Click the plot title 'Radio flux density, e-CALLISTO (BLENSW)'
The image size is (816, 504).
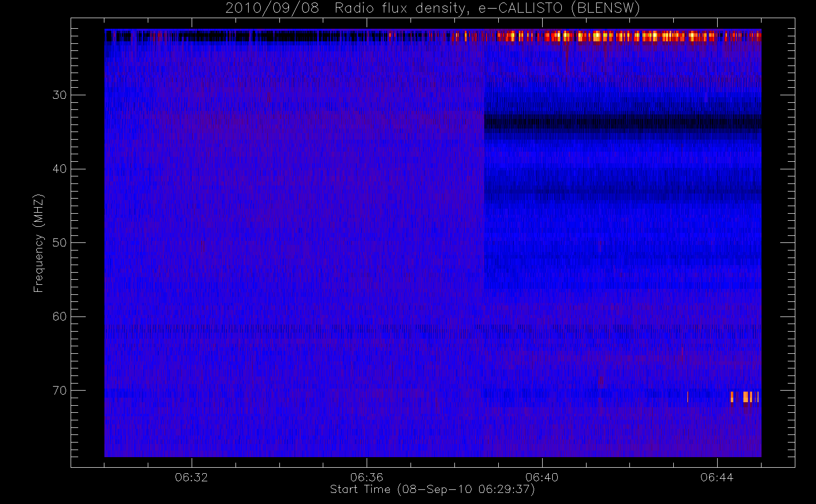click(x=487, y=8)
